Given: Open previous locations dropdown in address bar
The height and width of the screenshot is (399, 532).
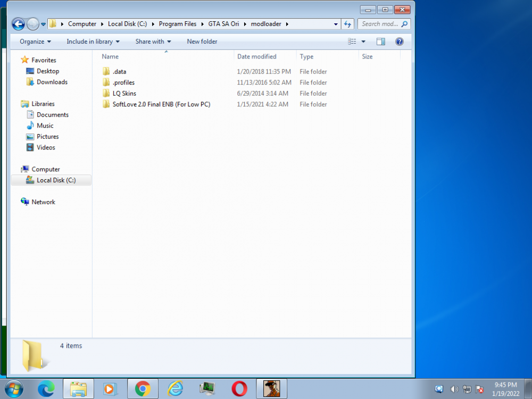Looking at the screenshot, I should [x=336, y=24].
